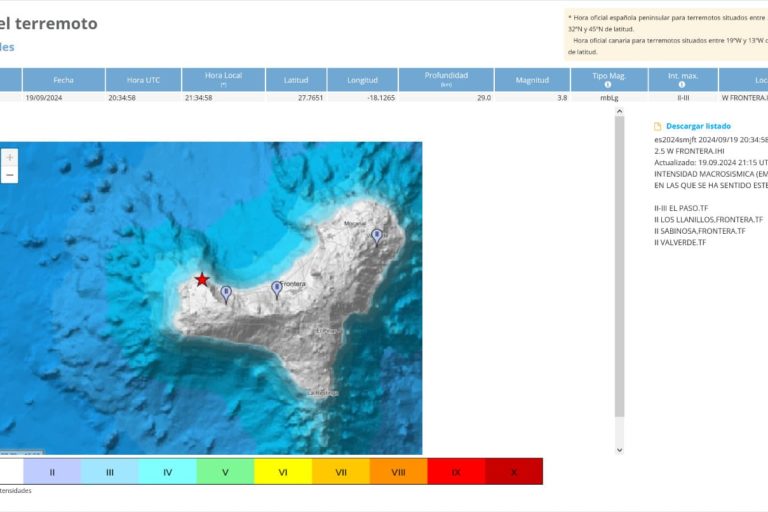
Task: Select the map pin near Valverde
Action: 376,237
